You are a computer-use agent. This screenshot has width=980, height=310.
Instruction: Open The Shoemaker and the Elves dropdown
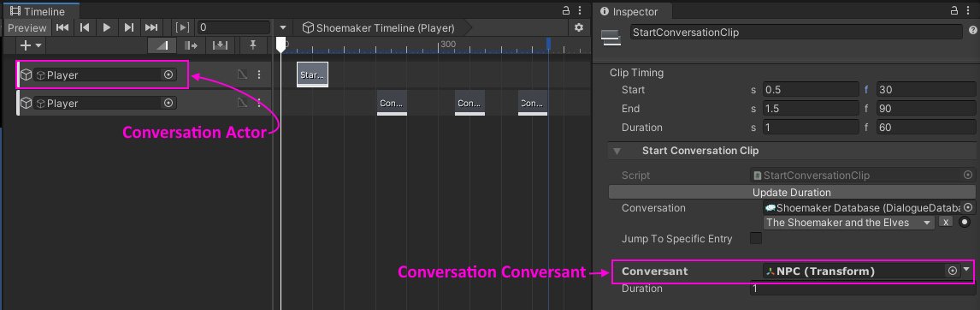[x=849, y=223]
